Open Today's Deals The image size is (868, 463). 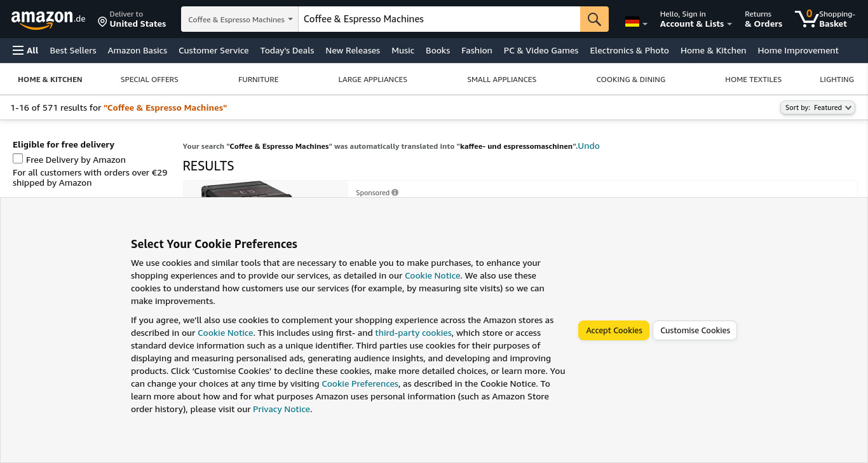pos(287,50)
